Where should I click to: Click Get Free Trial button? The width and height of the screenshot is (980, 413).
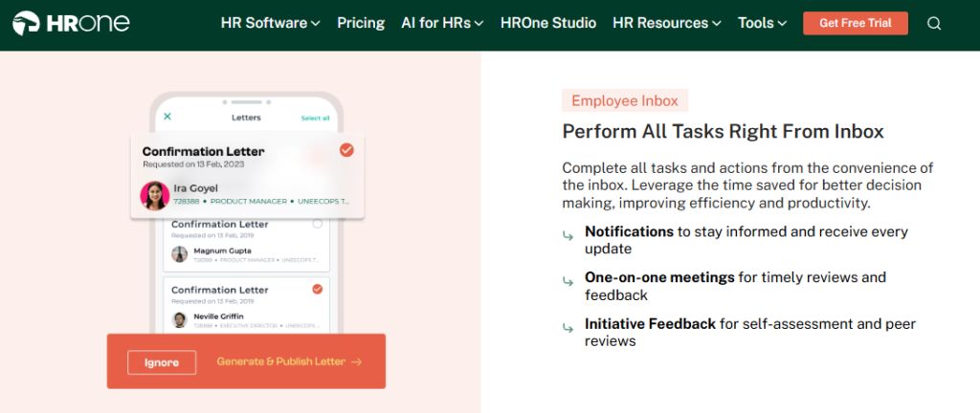(855, 23)
